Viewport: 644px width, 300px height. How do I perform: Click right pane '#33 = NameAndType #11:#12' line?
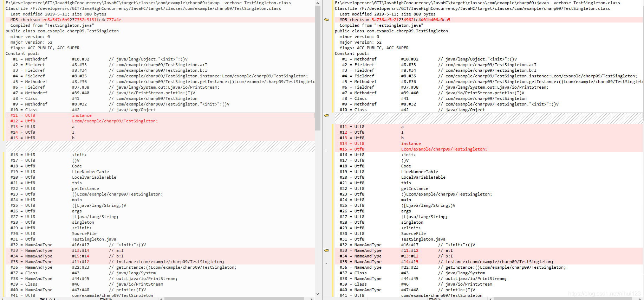[x=489, y=250]
